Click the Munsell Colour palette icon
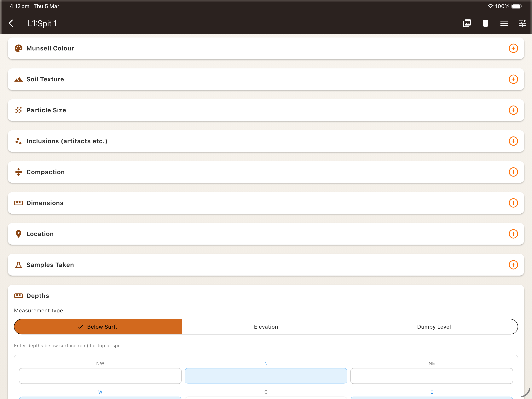Image resolution: width=532 pixels, height=399 pixels. tap(19, 48)
